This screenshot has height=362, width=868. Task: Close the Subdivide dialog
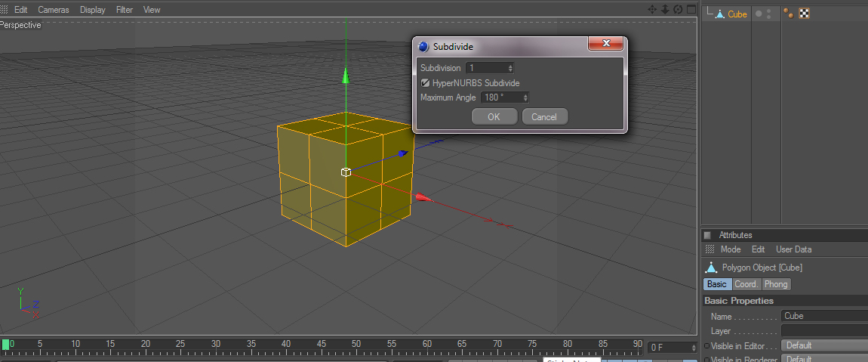tap(605, 43)
